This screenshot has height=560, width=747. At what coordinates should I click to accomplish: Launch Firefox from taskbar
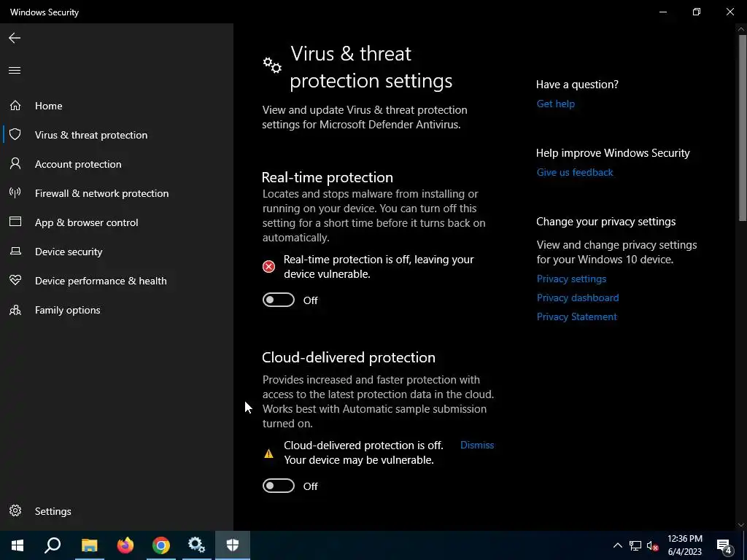point(125,545)
